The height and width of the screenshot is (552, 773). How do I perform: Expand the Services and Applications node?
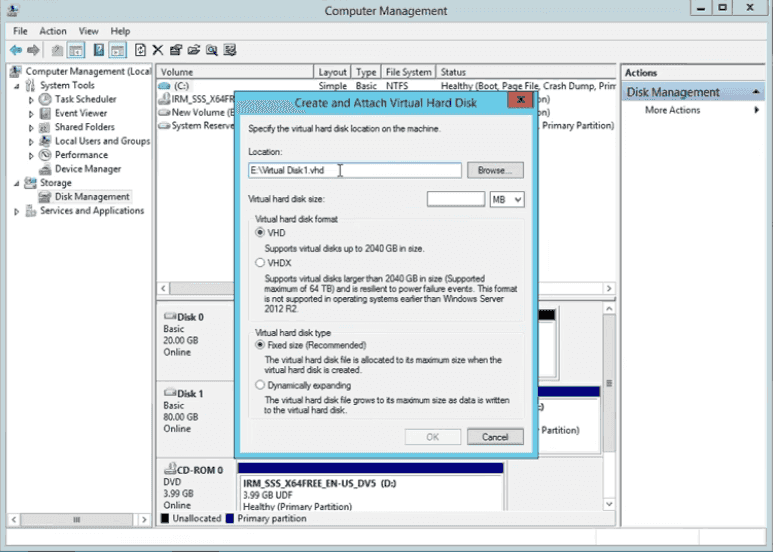[18, 211]
